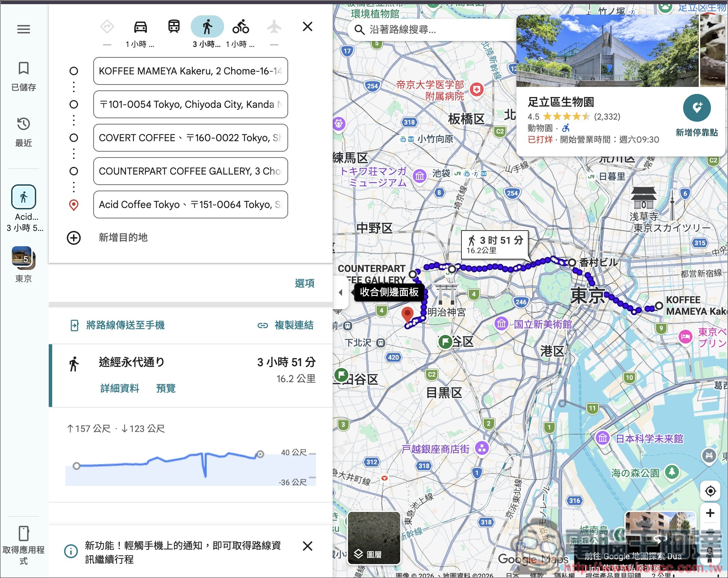Click the トキワ荘マンガミュージアム museum marker
The width and height of the screenshot is (728, 578).
pos(420,176)
